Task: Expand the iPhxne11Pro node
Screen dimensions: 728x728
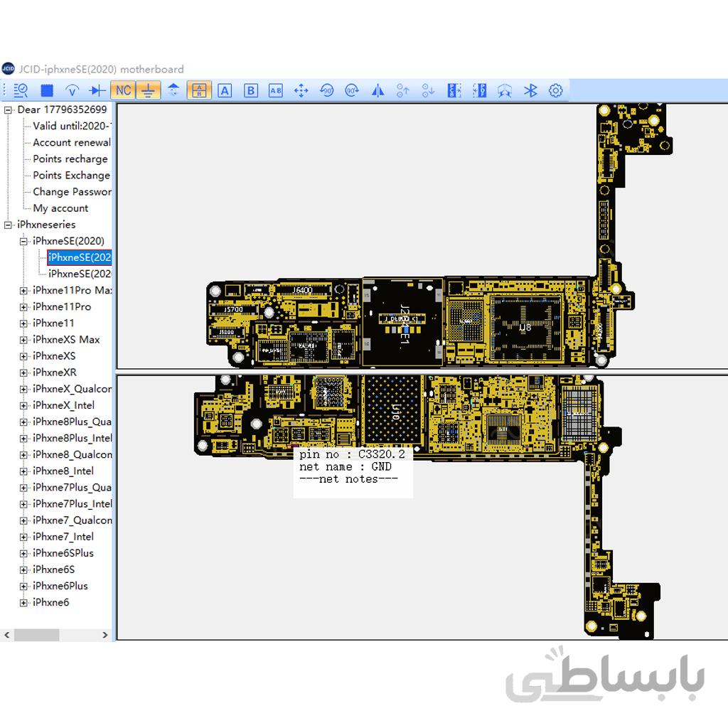Action: (23, 307)
